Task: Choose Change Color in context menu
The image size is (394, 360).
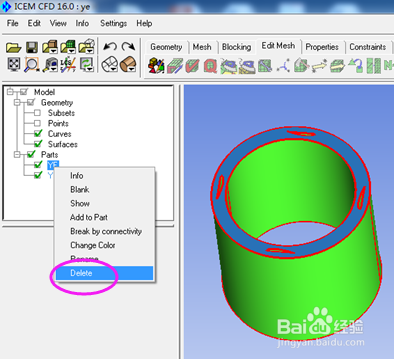Action: pos(93,245)
